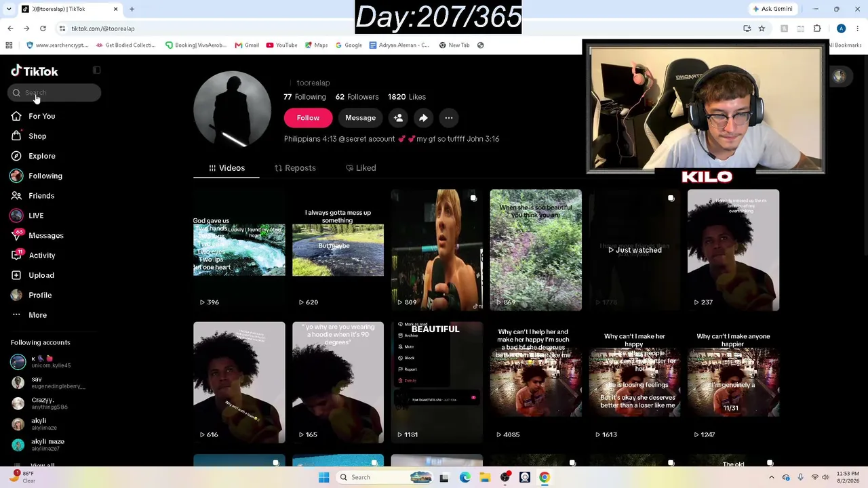
Task: Collapse the TikTok sidebar
Action: pos(96,70)
